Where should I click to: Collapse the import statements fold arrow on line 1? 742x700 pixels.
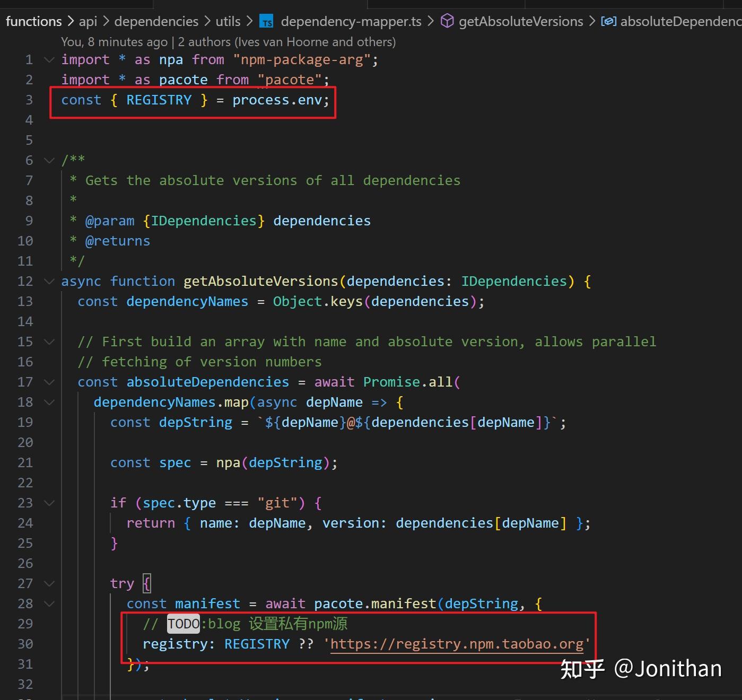pos(49,59)
